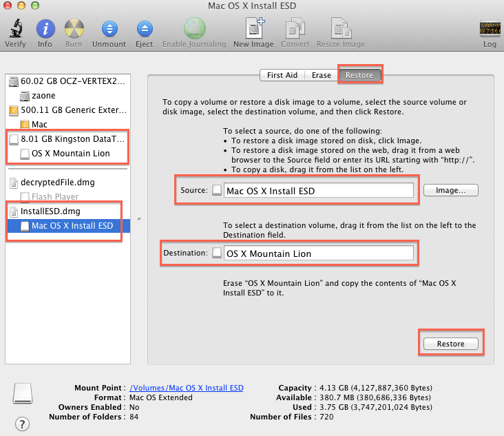Click the Available value 380.7 MB
The image size is (504, 436).
375,397
